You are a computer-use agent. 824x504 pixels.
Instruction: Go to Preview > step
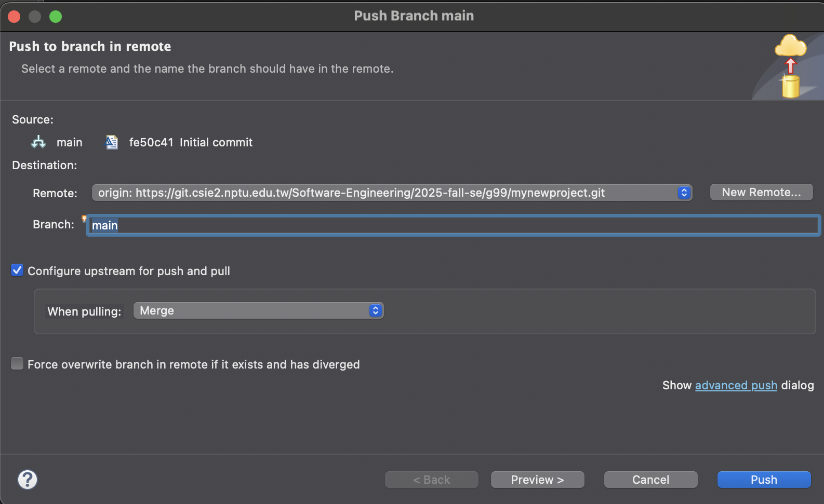point(537,480)
